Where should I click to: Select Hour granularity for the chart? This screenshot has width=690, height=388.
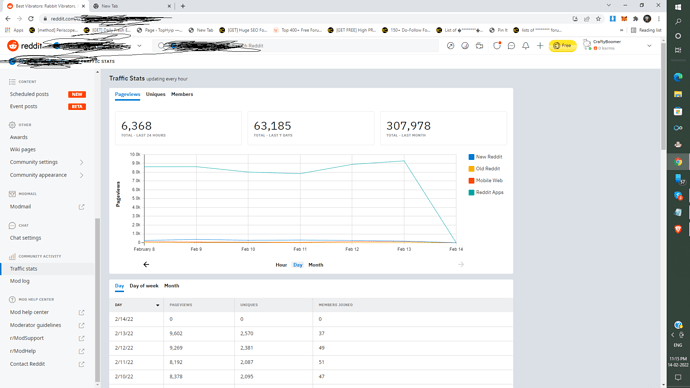(x=281, y=265)
